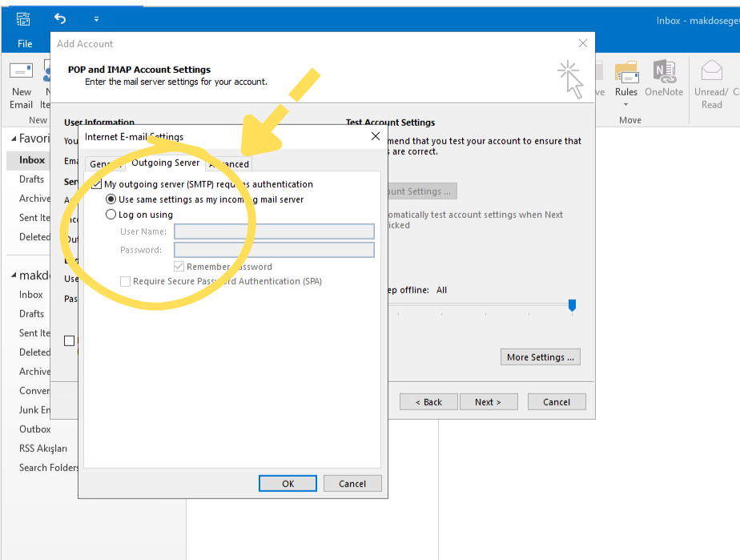
Task: Toggle the checkbox at the bottom-left of Add Account
Action: (70, 340)
